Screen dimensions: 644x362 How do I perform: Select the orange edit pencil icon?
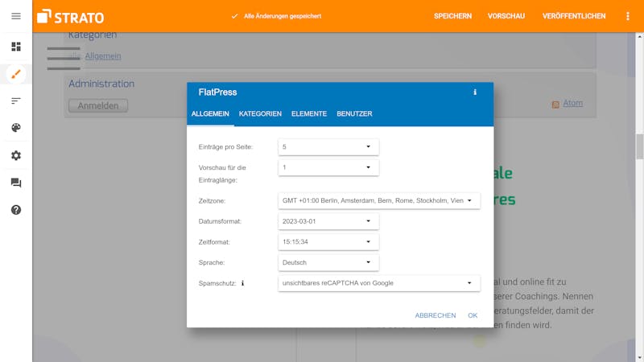[16, 74]
